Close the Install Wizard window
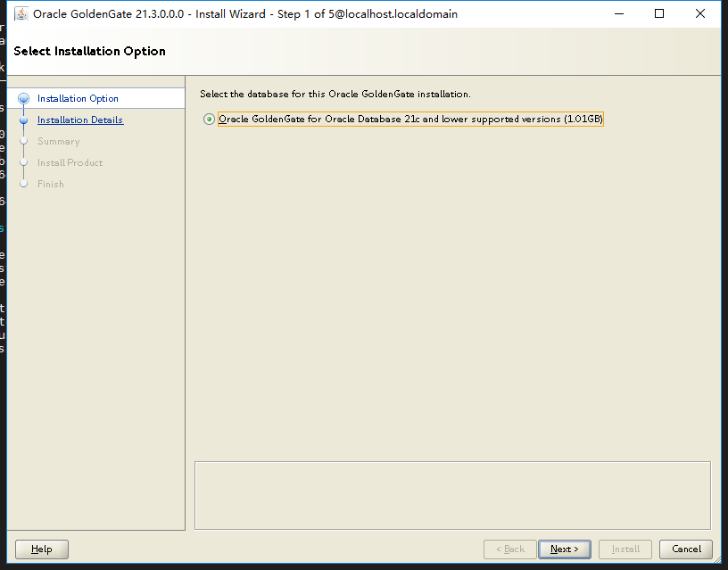 (x=700, y=14)
